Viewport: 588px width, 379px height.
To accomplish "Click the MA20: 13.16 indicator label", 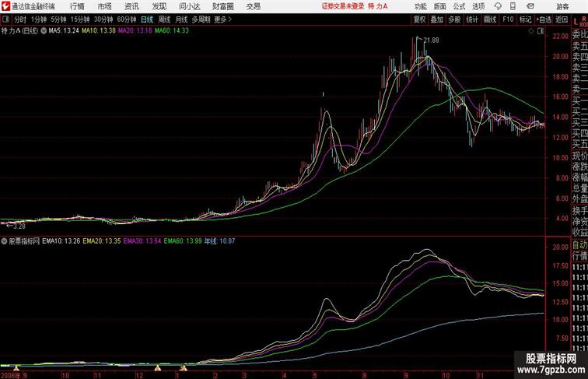I will pos(135,31).
